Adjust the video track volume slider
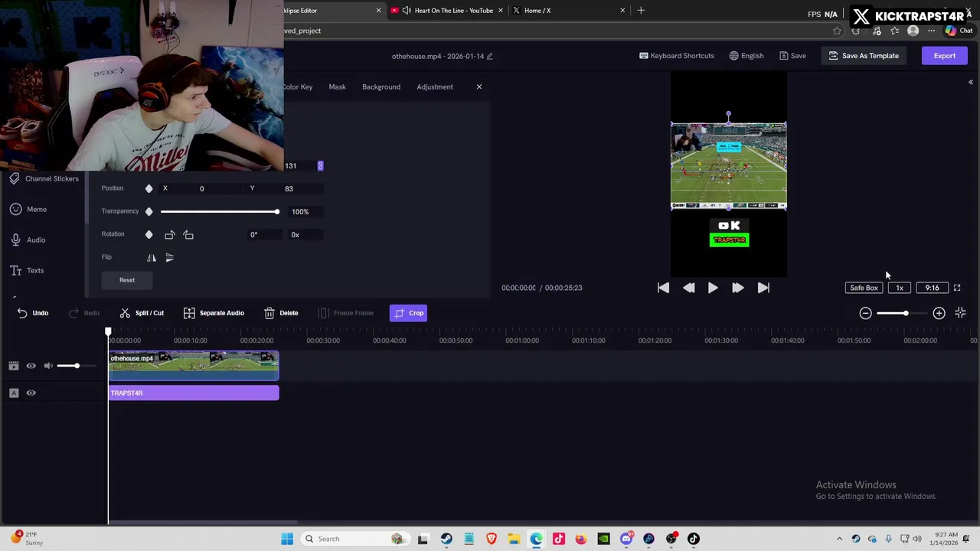This screenshot has width=980, height=551. 77,366
